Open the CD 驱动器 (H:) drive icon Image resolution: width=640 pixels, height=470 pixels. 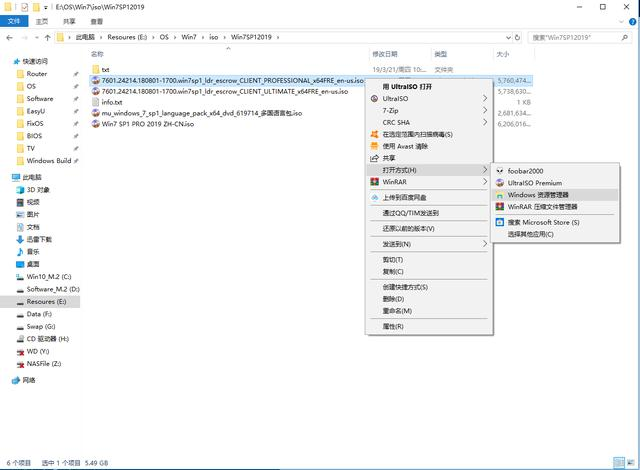tap(20, 339)
